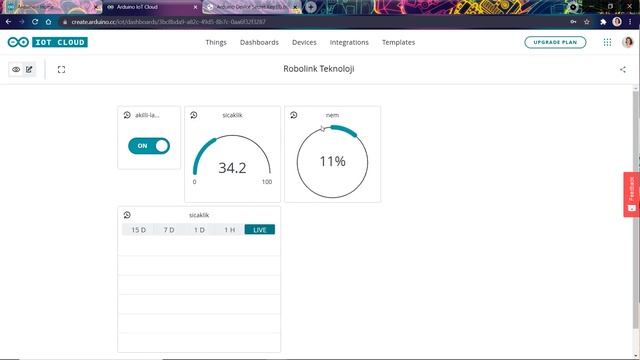Open the Things menu
The width and height of the screenshot is (640, 360).
(216, 42)
